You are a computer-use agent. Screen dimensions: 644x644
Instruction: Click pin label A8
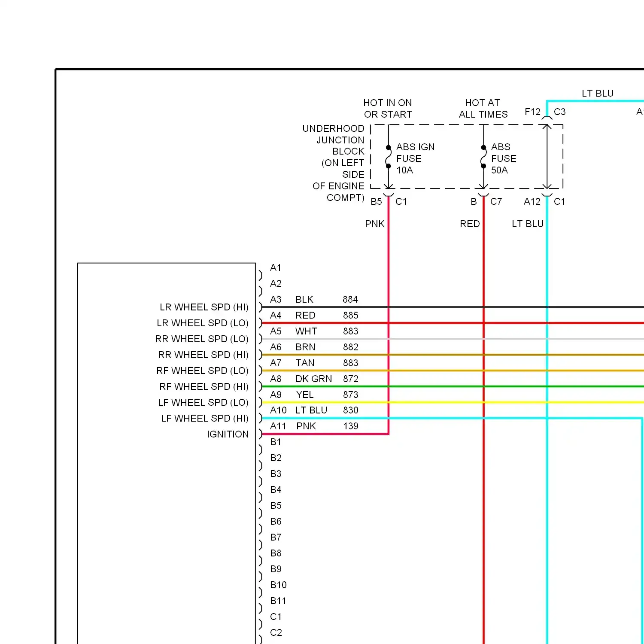(276, 379)
